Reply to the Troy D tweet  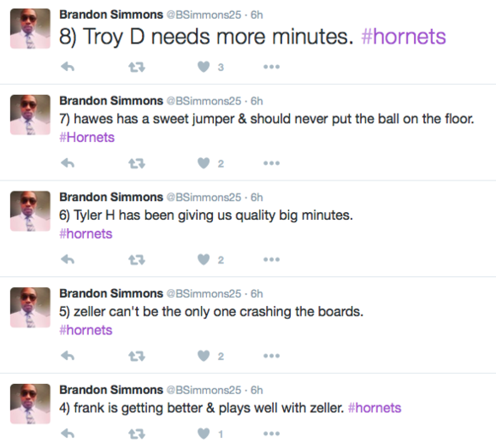(68, 67)
